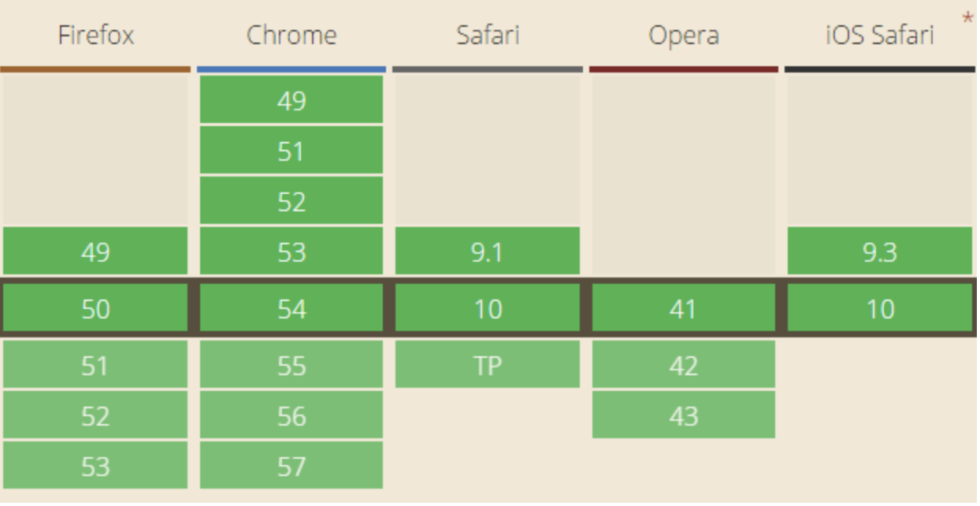Select the current Firefox 50 cell
Image resolution: width=980 pixels, height=506 pixels.
[95, 309]
